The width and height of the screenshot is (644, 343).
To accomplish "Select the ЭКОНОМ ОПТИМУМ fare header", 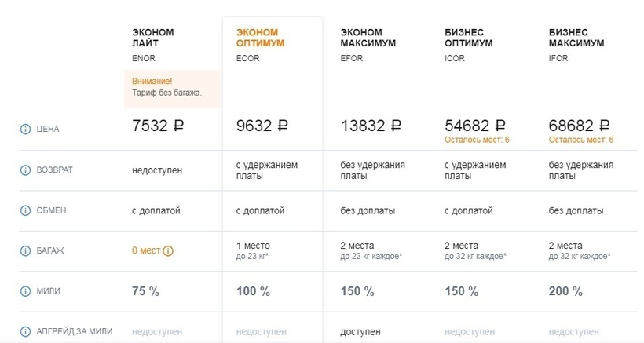I will pos(260,38).
